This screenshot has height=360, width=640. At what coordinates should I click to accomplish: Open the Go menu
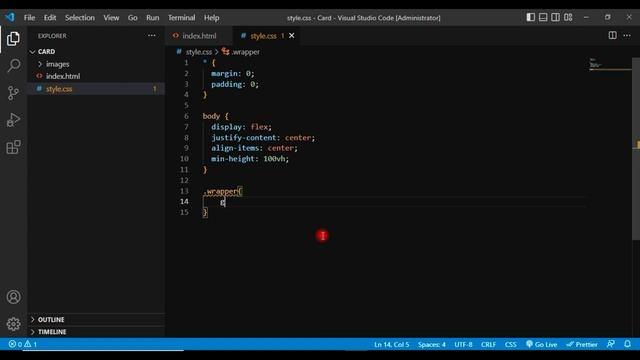tap(133, 18)
